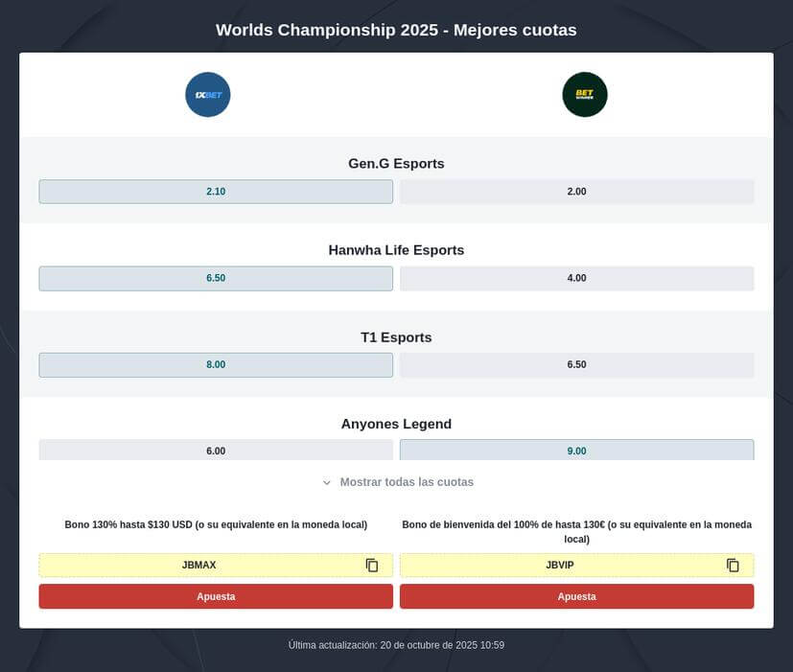
Task: Click the JBMAX promo code field
Action: point(199,566)
